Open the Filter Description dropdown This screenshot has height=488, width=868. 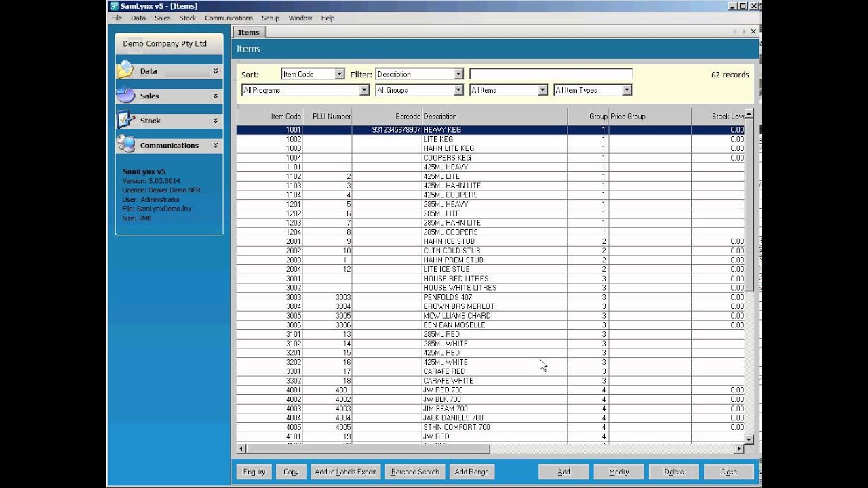pos(458,75)
